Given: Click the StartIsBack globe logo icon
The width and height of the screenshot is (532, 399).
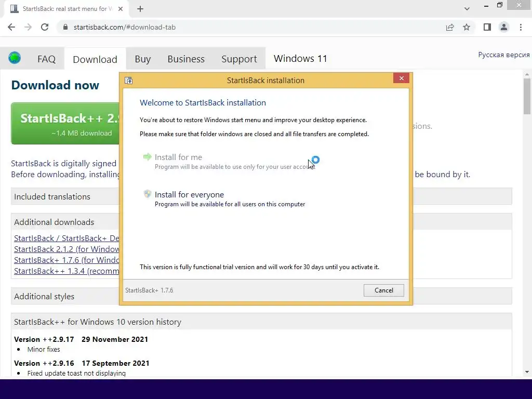Looking at the screenshot, I should [15, 58].
